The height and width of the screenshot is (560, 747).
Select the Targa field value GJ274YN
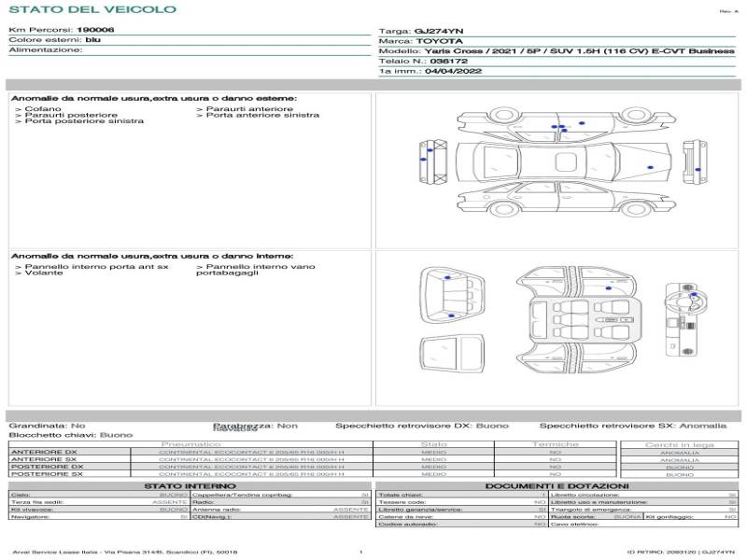click(x=439, y=32)
